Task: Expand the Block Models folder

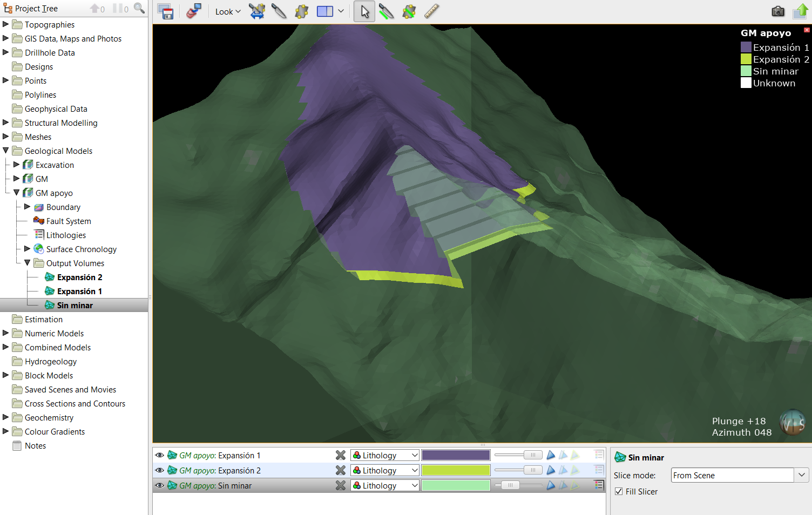Action: (x=6, y=375)
